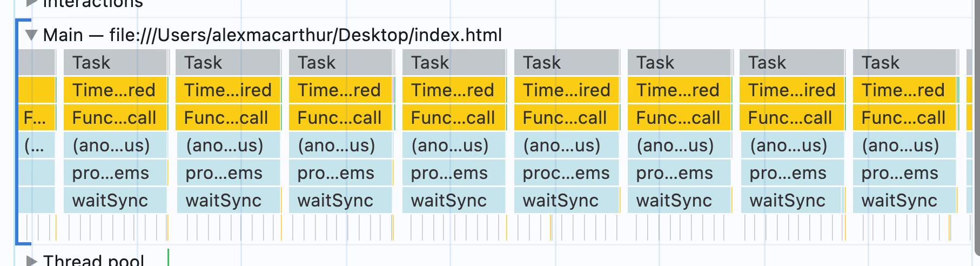Expand the Thread pool track
980x266 pixels.
click(x=31, y=261)
